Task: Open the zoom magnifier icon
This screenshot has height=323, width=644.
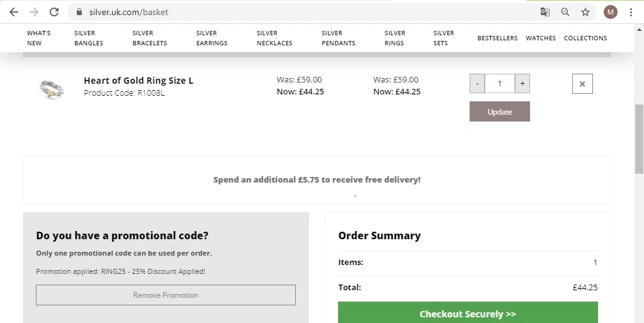Action: click(x=565, y=12)
